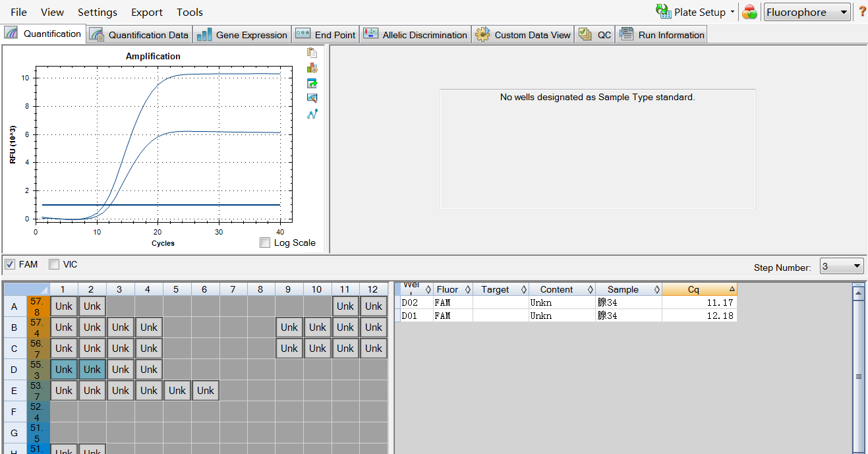
Task: Switch to the Run Information tab
Action: (x=662, y=35)
